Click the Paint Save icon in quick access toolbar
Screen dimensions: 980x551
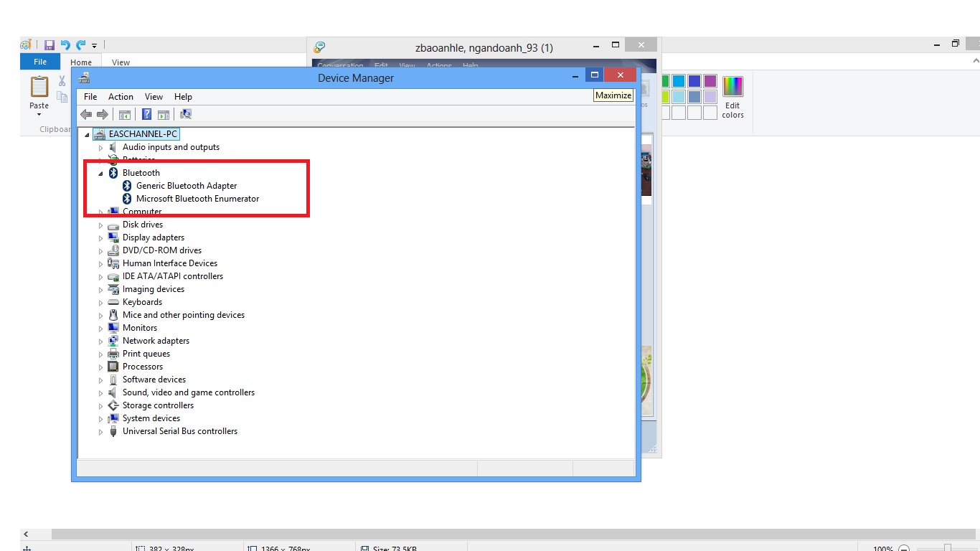click(x=50, y=44)
